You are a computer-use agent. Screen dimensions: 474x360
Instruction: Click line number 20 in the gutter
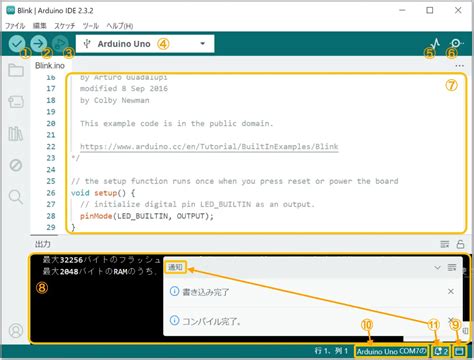(x=51, y=123)
